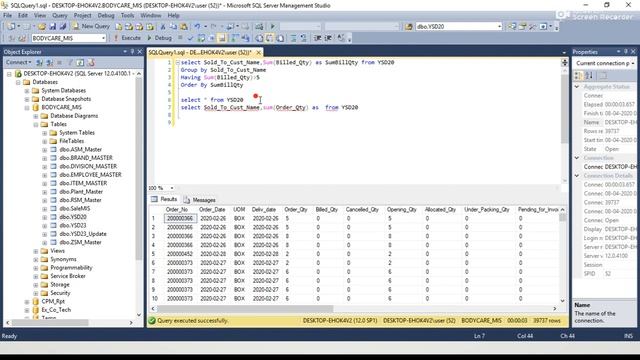Screen dimensions: 640x360
Task: Click the Increase Indent icon
Action: pos(329,38)
